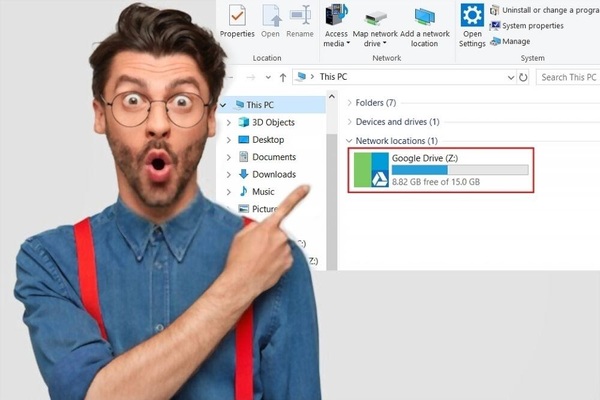Open the Access media dropdown
The image size is (600, 400).
tap(336, 25)
